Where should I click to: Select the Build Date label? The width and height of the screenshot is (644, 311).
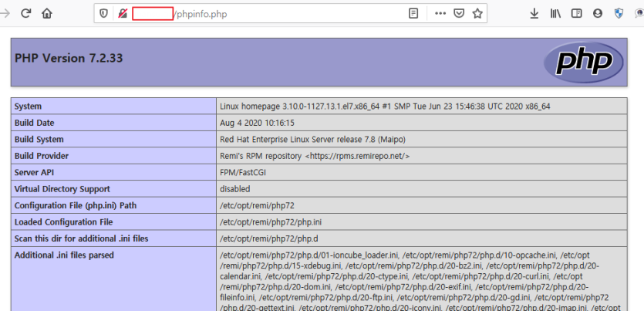click(x=34, y=123)
